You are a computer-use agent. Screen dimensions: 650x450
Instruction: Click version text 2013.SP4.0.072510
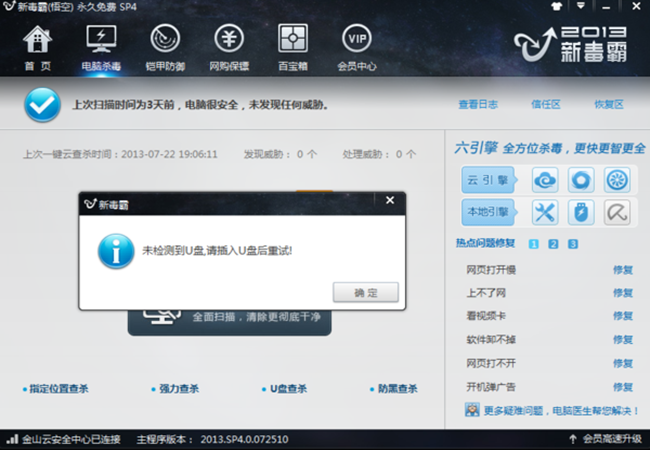pyautogui.click(x=244, y=439)
